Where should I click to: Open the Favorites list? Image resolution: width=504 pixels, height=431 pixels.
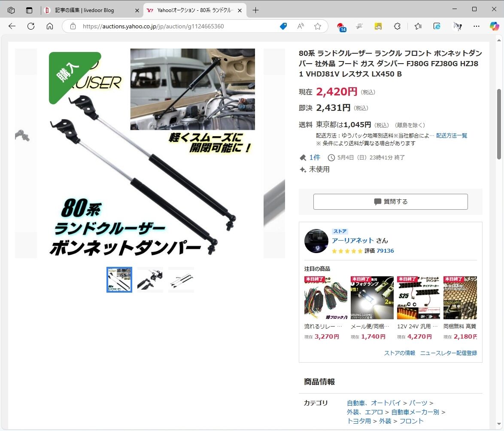pyautogui.click(x=418, y=26)
